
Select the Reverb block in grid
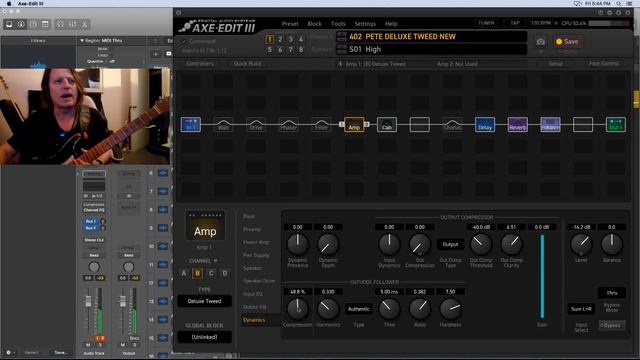coord(518,124)
